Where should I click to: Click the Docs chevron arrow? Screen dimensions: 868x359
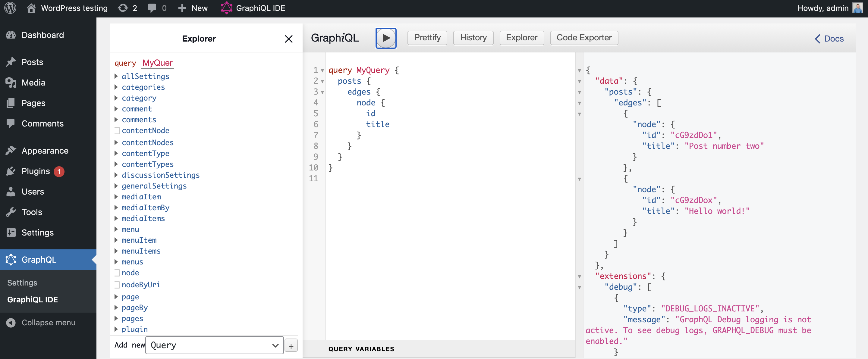pos(817,39)
